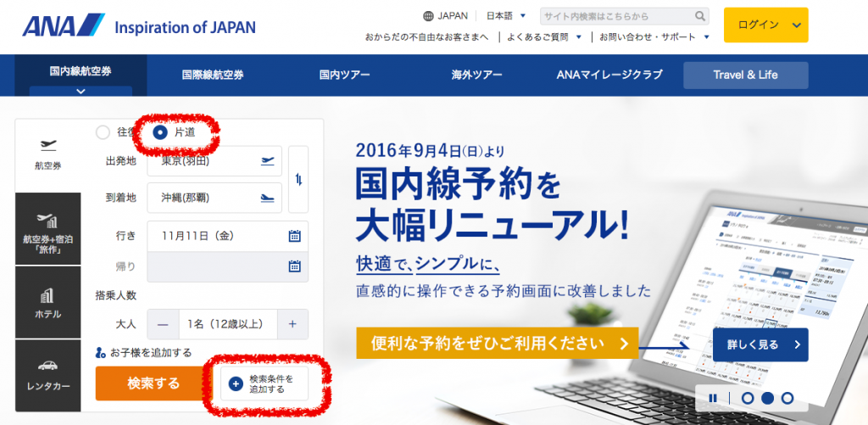Image resolution: width=868 pixels, height=425 pixels.
Task: Click the departure plane icon in 出発地 field
Action: tap(267, 161)
